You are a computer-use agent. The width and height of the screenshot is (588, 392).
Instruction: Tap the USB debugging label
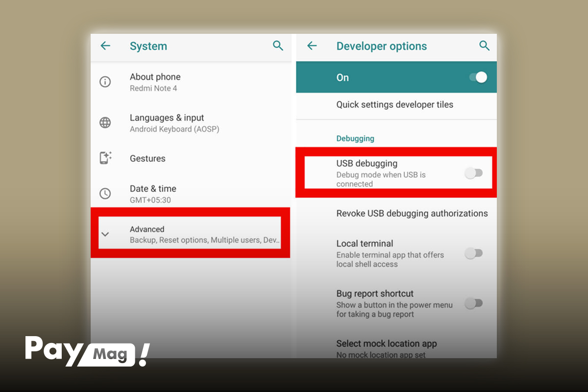(x=367, y=163)
